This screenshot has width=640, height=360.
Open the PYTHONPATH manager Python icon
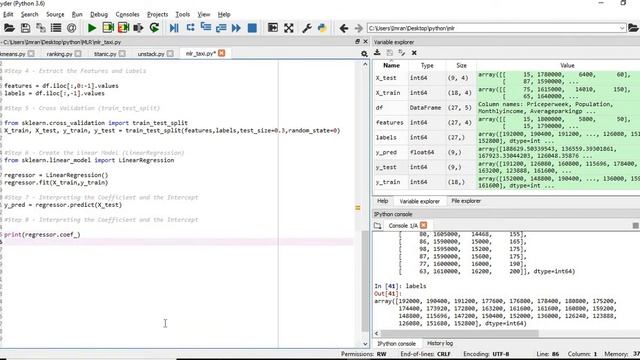point(322,28)
